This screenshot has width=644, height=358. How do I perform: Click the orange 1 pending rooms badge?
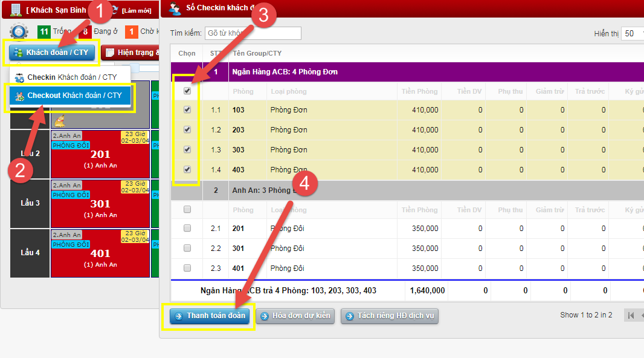pos(131,31)
